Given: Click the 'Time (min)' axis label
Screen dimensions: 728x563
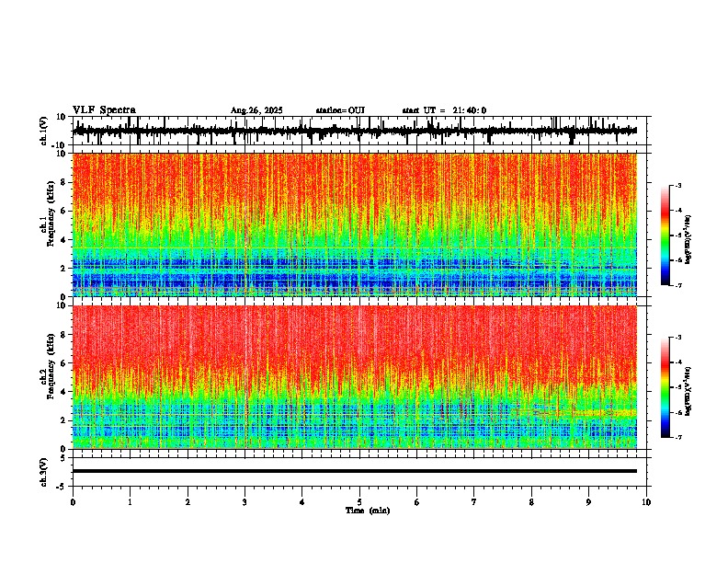Looking at the screenshot, I should (x=368, y=511).
